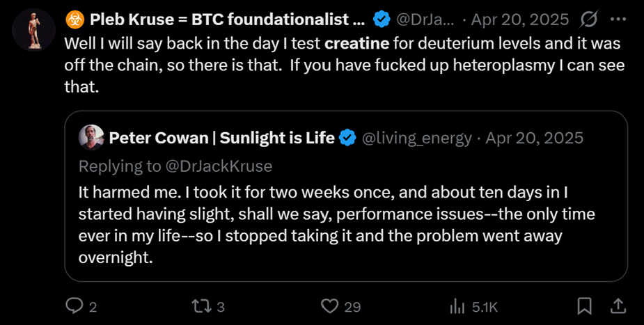Reply to Pleb Kruse's post
The height and width of the screenshot is (325, 644).
[x=74, y=306]
